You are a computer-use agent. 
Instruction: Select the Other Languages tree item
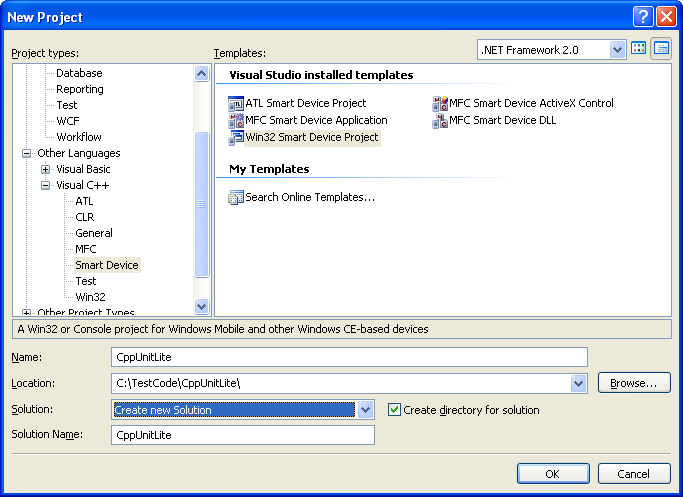pos(79,153)
